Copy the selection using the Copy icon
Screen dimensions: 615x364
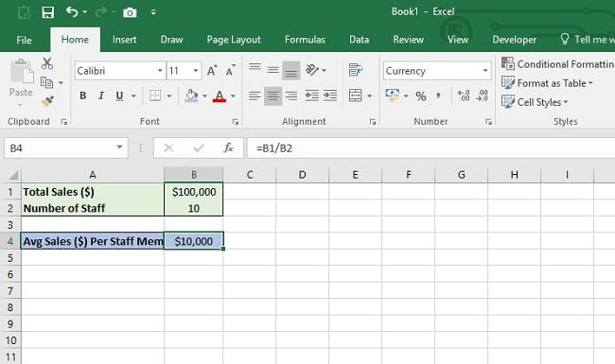coord(46,82)
